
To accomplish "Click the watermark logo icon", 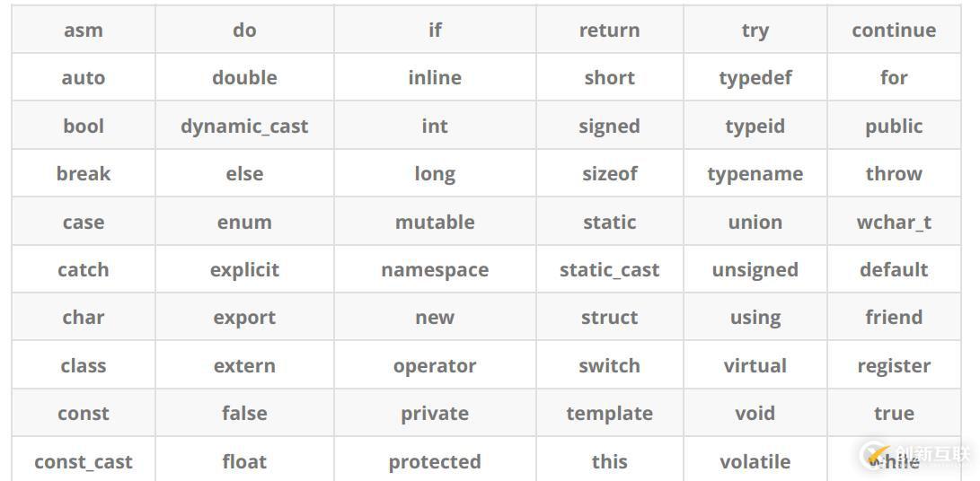I will pos(876,454).
